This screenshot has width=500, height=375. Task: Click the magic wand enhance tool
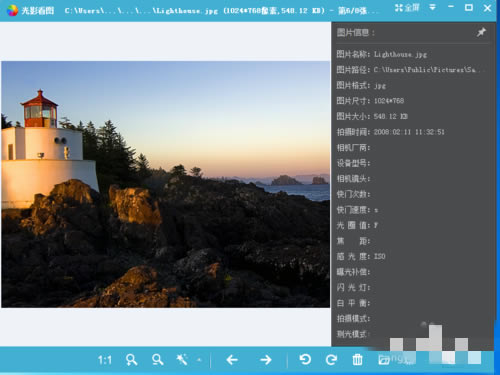pos(182,360)
